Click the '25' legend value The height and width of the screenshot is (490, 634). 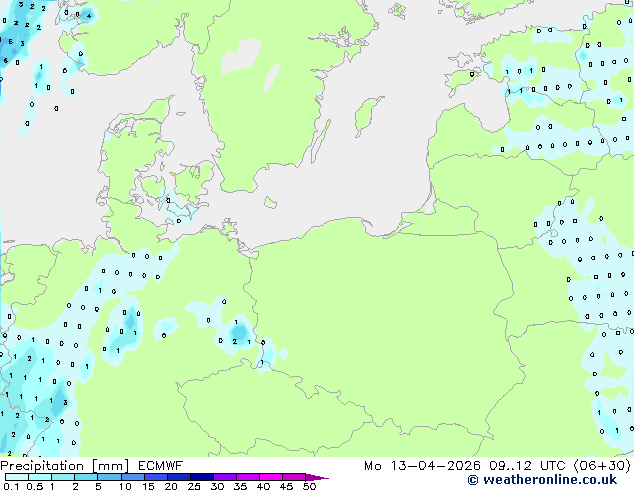194,486
